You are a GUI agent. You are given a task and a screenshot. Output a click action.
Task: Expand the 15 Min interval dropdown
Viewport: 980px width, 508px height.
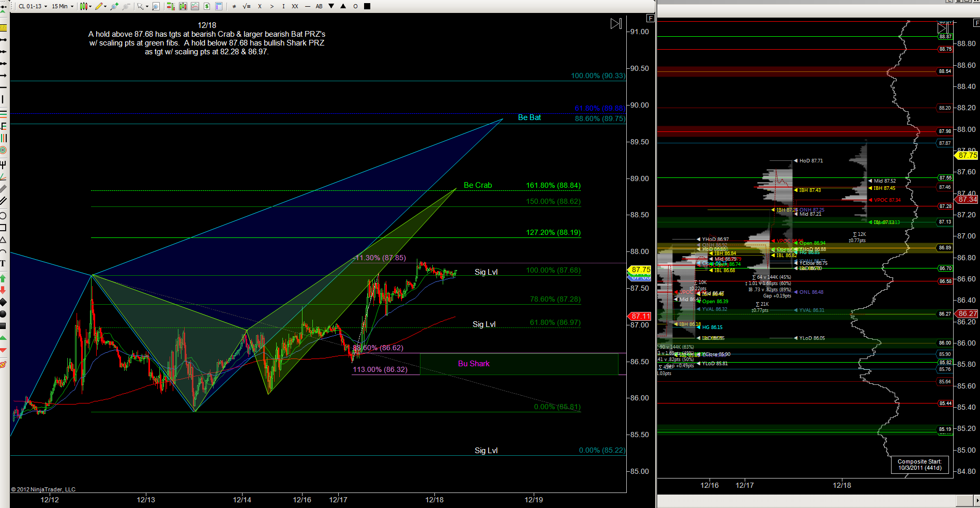pyautogui.click(x=62, y=6)
